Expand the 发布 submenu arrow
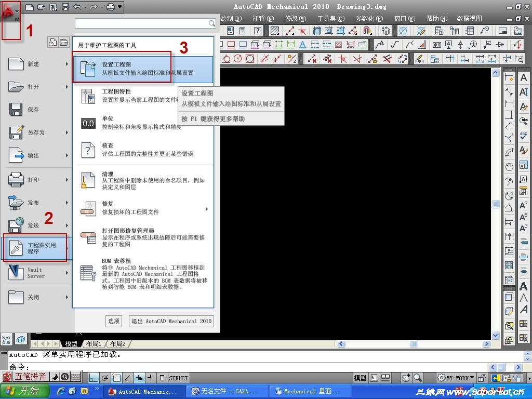The height and width of the screenshot is (399, 532). tap(67, 203)
